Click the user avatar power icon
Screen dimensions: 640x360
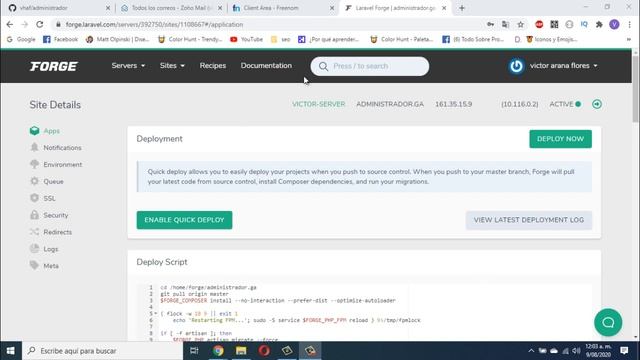[x=516, y=66]
